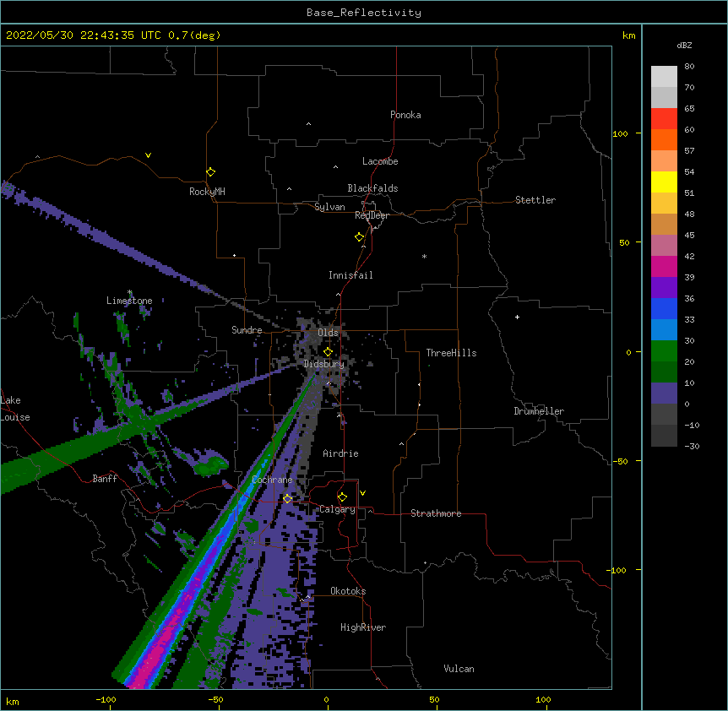Image resolution: width=728 pixels, height=711 pixels.
Task: Click the yellow radar site marker between Olds and Didsbury
Action: click(x=328, y=351)
